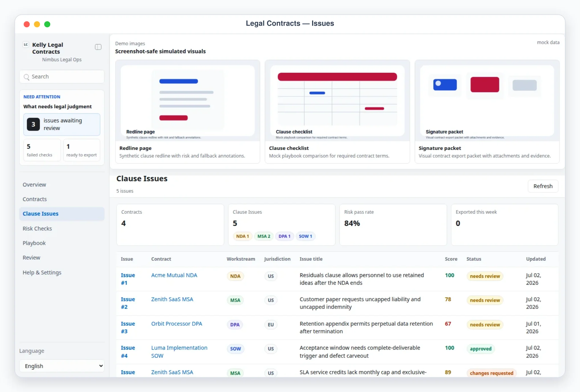The width and height of the screenshot is (580, 392).
Task: Click the DPA 1 filter chip
Action: [284, 236]
